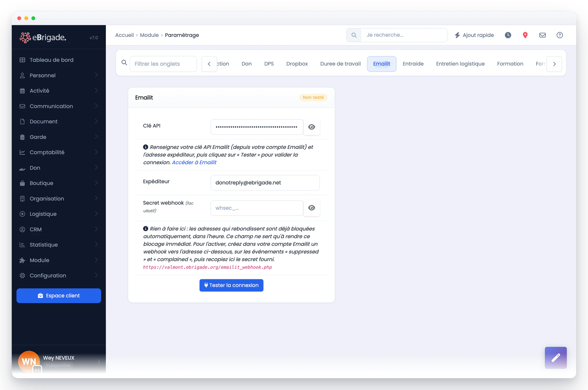Screen dimensions: 588x390
Task: Click the Document file icon
Action: click(22, 122)
